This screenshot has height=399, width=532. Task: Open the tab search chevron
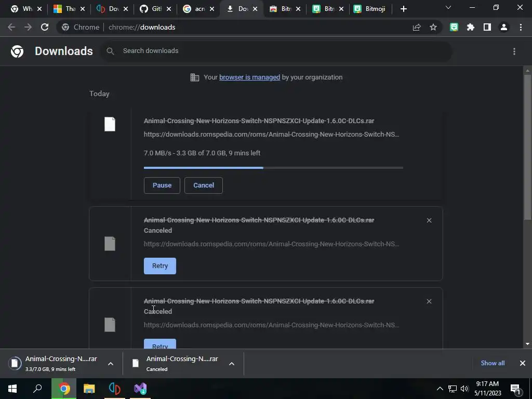tap(448, 7)
